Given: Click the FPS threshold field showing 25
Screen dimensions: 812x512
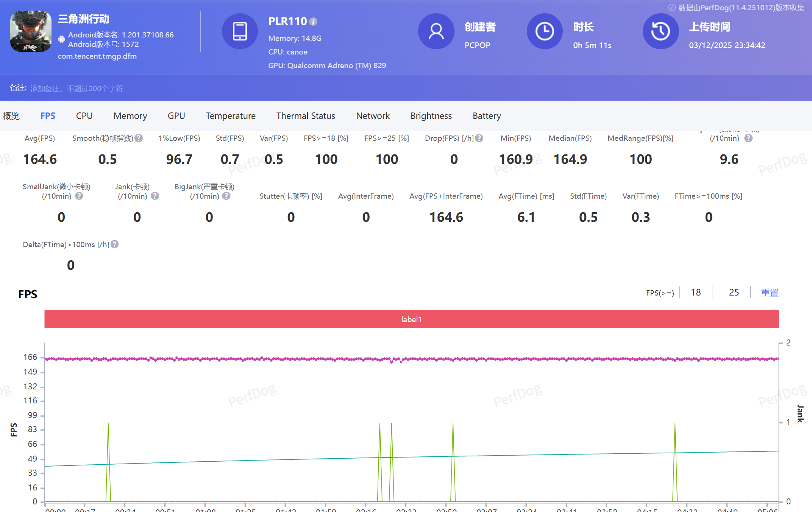Looking at the screenshot, I should pos(734,293).
